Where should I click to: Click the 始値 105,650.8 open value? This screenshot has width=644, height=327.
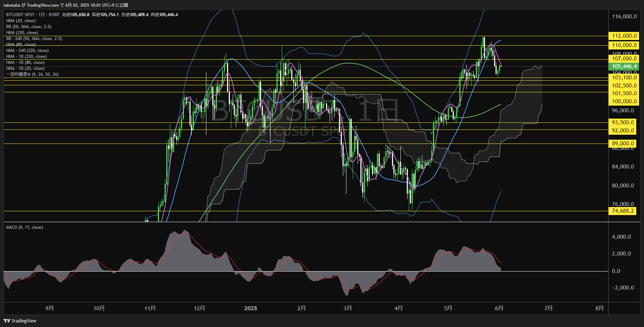pyautogui.click(x=76, y=15)
